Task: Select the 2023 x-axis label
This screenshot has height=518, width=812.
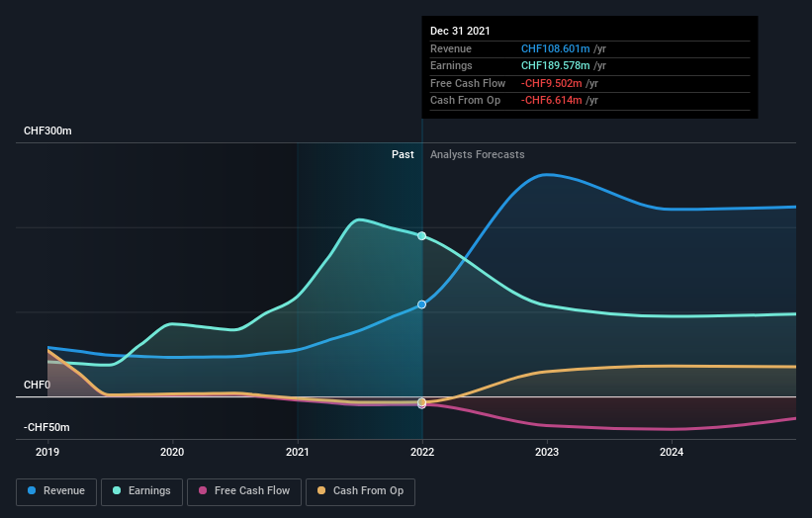Action: (x=547, y=453)
